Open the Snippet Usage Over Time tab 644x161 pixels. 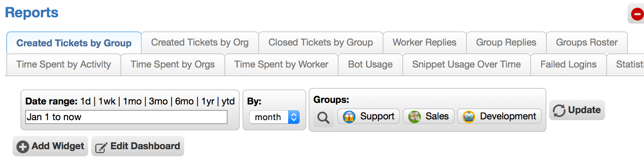[466, 64]
